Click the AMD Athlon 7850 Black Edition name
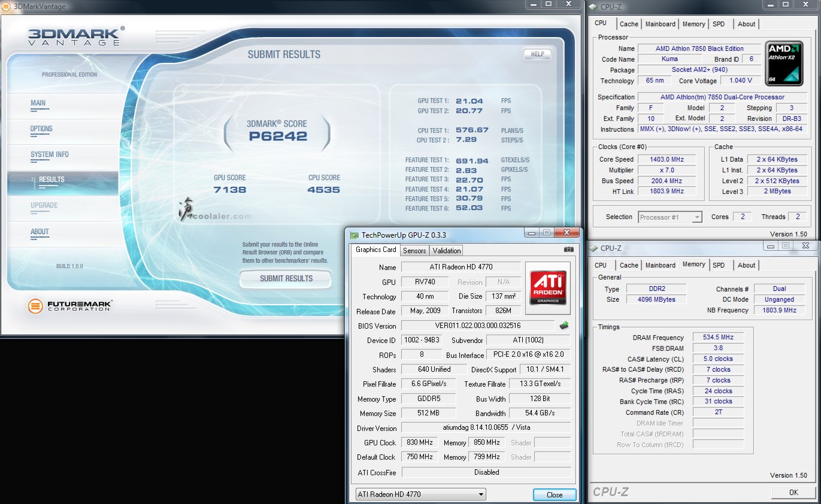The height and width of the screenshot is (504, 821). pos(699,48)
